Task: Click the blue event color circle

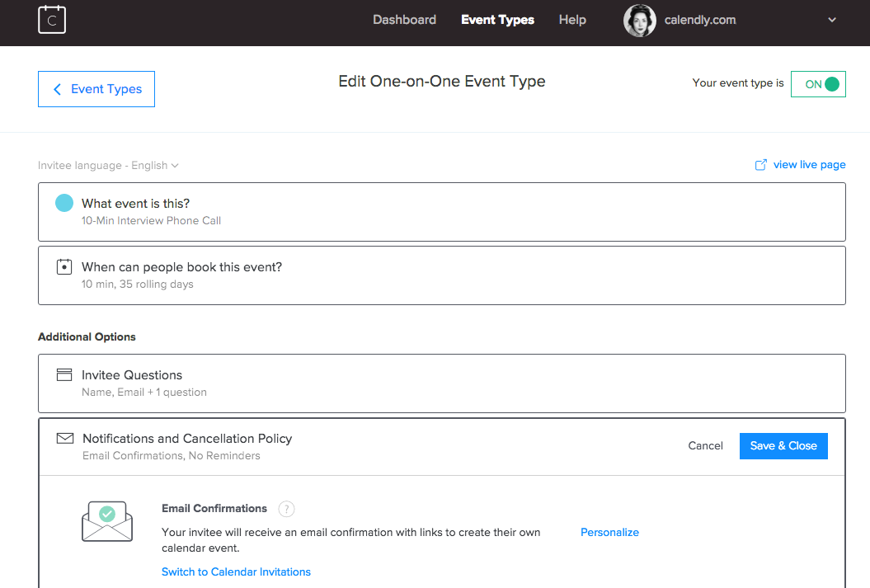Action: (x=63, y=202)
